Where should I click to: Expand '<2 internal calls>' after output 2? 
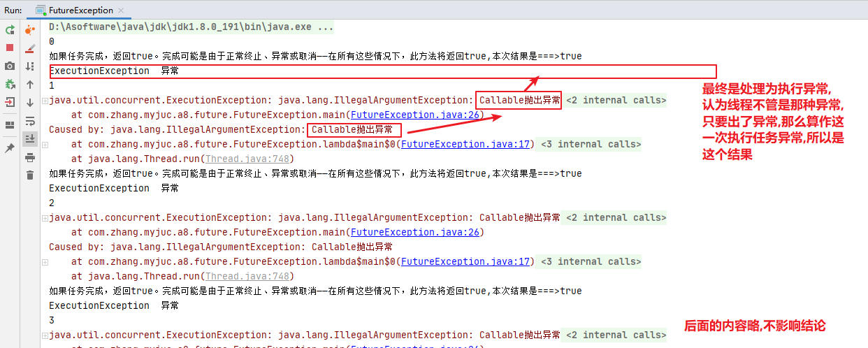tap(615, 217)
